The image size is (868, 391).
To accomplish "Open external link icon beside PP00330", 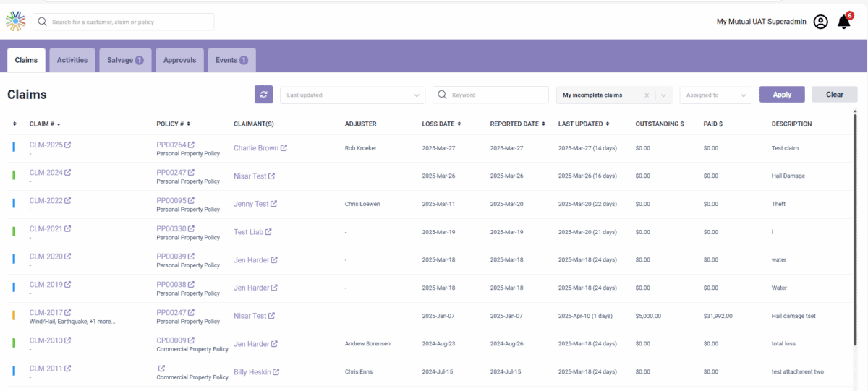I will 191,228.
